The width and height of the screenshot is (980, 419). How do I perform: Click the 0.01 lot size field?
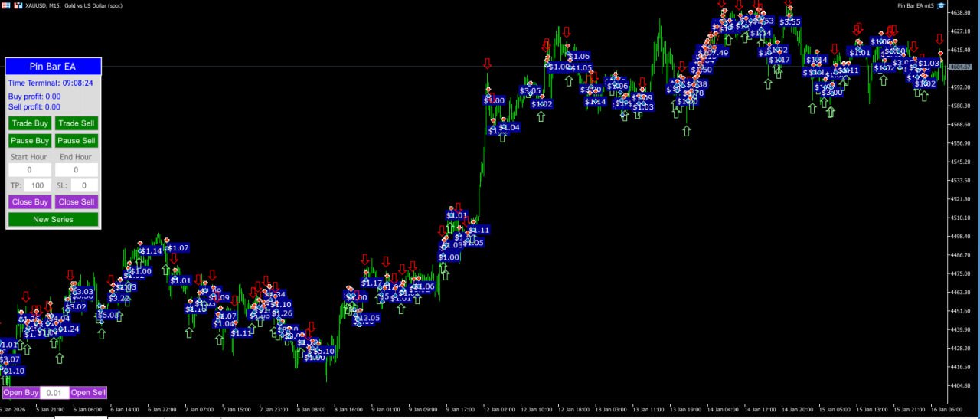coord(54,392)
